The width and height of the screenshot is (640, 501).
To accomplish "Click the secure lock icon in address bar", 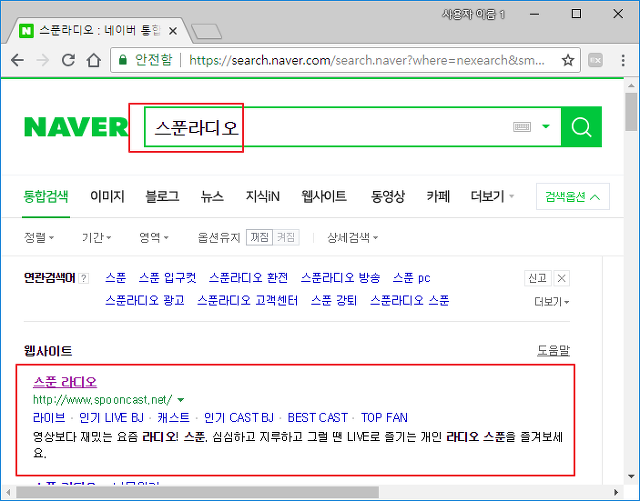I will click(x=122, y=60).
